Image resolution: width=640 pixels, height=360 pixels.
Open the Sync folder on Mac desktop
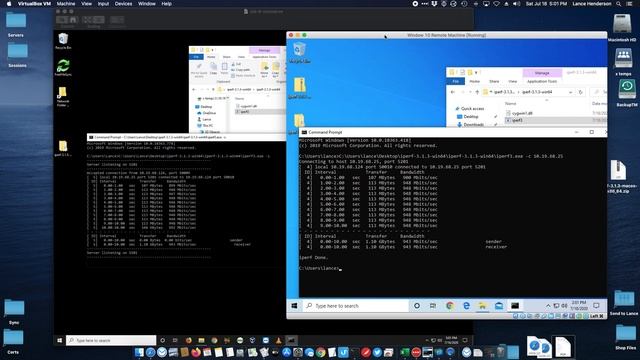[14, 312]
